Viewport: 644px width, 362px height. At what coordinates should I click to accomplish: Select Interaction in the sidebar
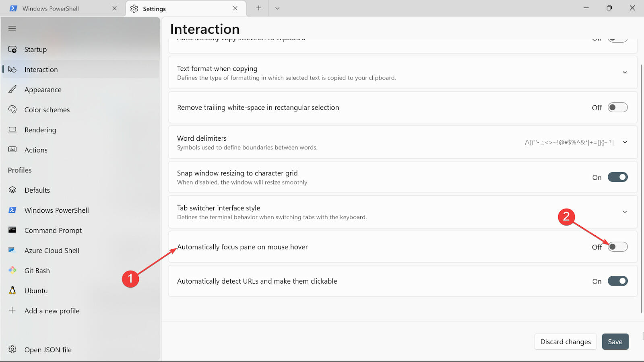[80, 70]
